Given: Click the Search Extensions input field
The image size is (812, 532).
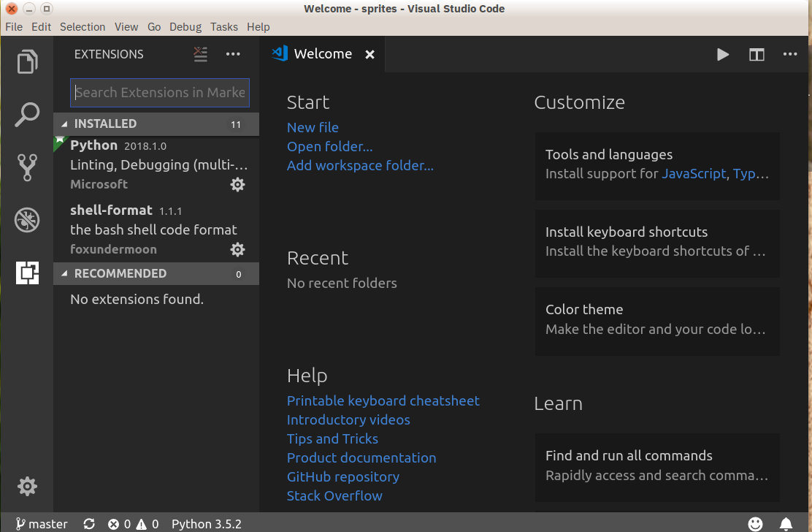Looking at the screenshot, I should tap(159, 93).
